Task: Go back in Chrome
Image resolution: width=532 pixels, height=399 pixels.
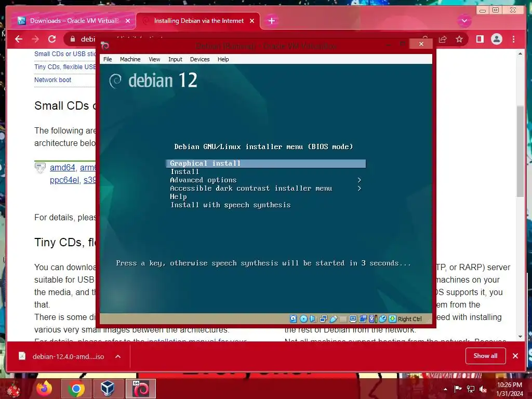Action: click(19, 39)
